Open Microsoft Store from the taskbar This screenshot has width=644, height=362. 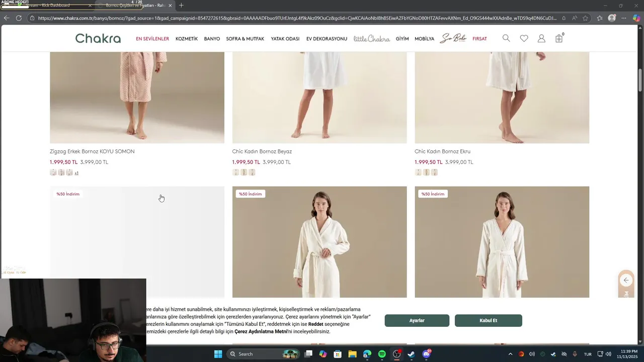[x=338, y=354]
